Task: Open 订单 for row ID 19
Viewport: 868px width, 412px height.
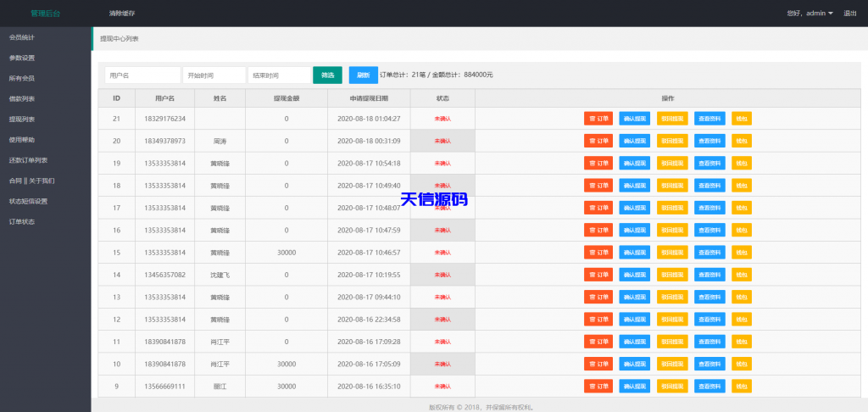Action: 598,163
